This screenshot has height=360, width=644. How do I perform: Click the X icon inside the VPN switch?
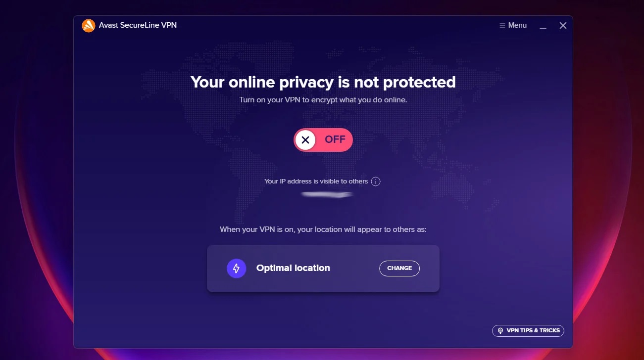(306, 139)
